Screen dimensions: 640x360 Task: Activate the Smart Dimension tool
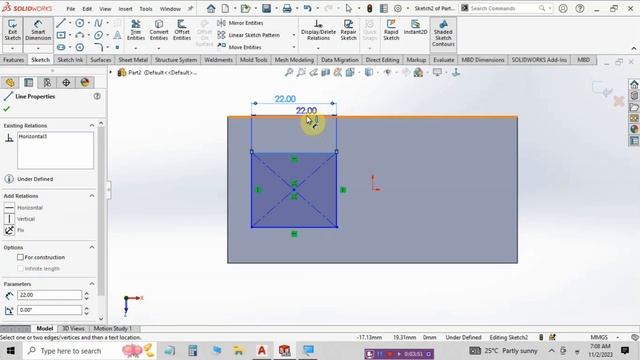(38, 30)
